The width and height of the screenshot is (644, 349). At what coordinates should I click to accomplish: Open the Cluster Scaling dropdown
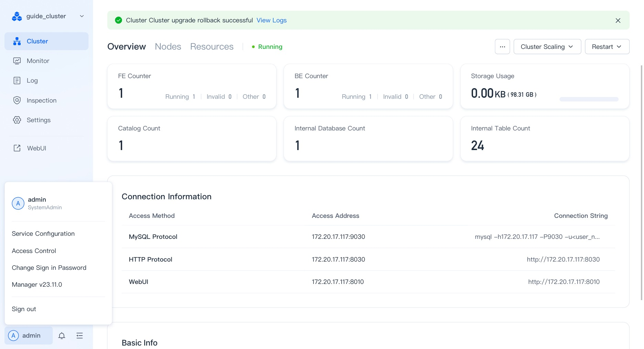pos(547,46)
